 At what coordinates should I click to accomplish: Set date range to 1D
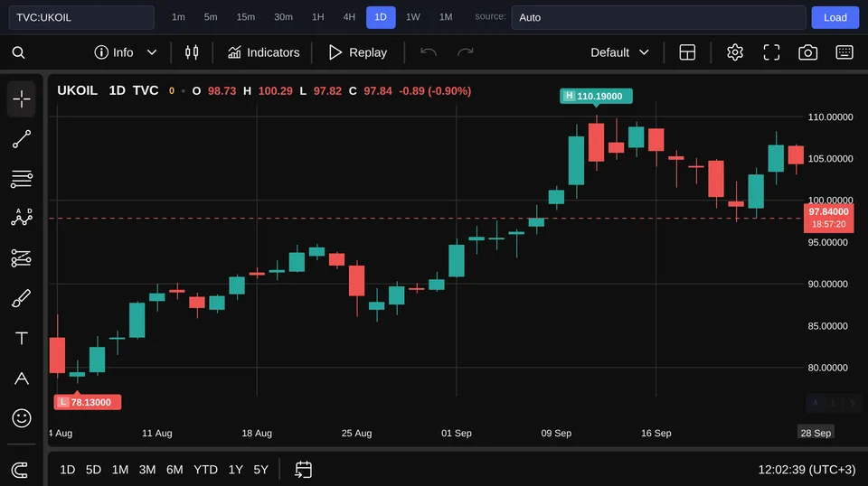[x=68, y=470]
